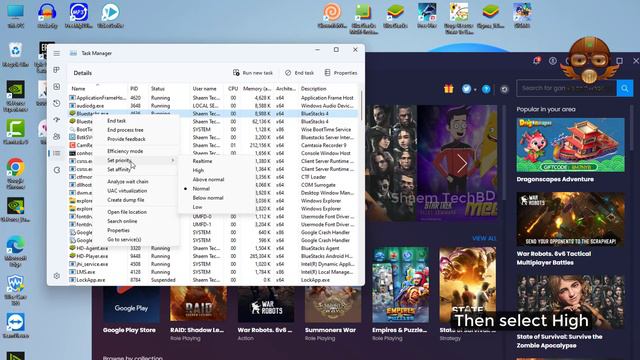The height and width of the screenshot is (360, 640).
Task: Open Microsoft Edge desktop shortcut
Action: pyautogui.click(x=16, y=251)
